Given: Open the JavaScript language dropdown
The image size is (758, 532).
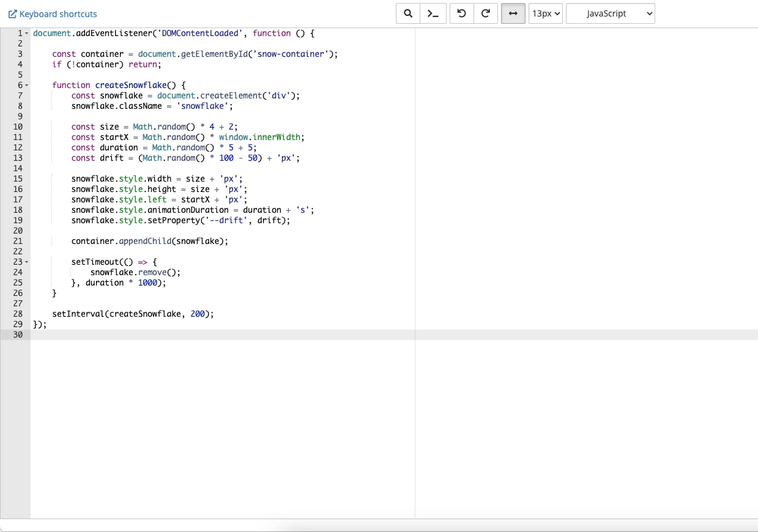Looking at the screenshot, I should coord(610,13).
